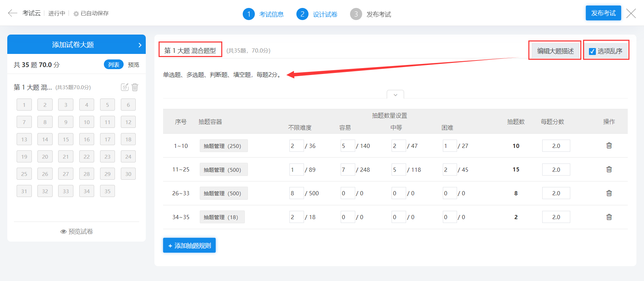Click the edit icon for section 1
Viewport: 644px width, 281px height.
point(125,87)
